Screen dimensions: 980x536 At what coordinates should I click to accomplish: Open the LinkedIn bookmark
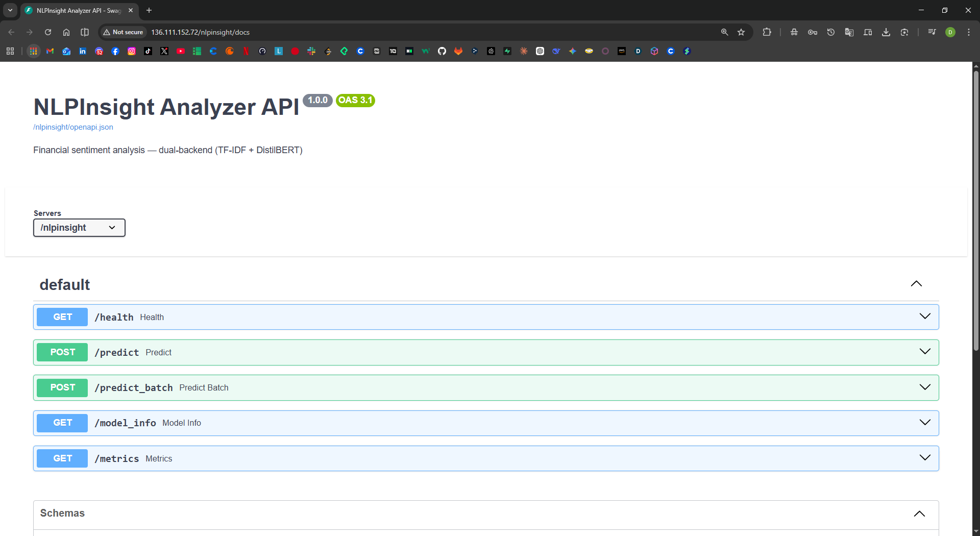pos(83,51)
